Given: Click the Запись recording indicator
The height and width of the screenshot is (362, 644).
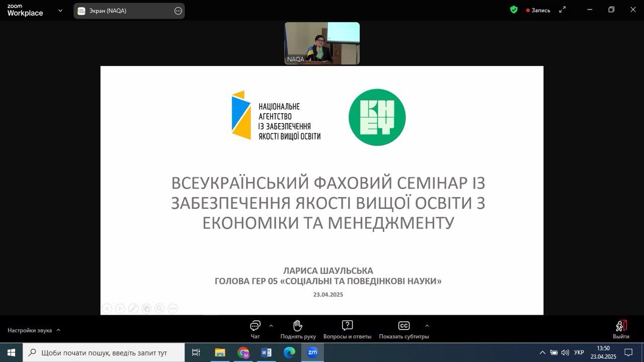Looking at the screenshot, I should click(x=538, y=10).
